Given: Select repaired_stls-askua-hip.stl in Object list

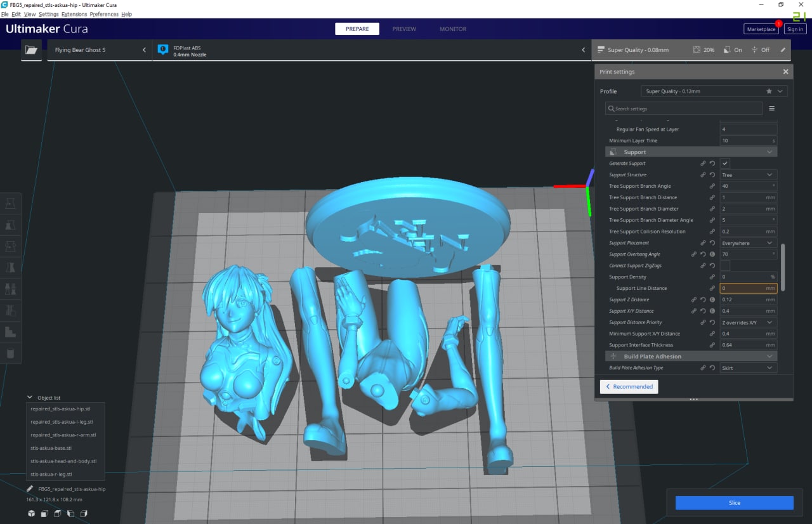Looking at the screenshot, I should (x=61, y=409).
